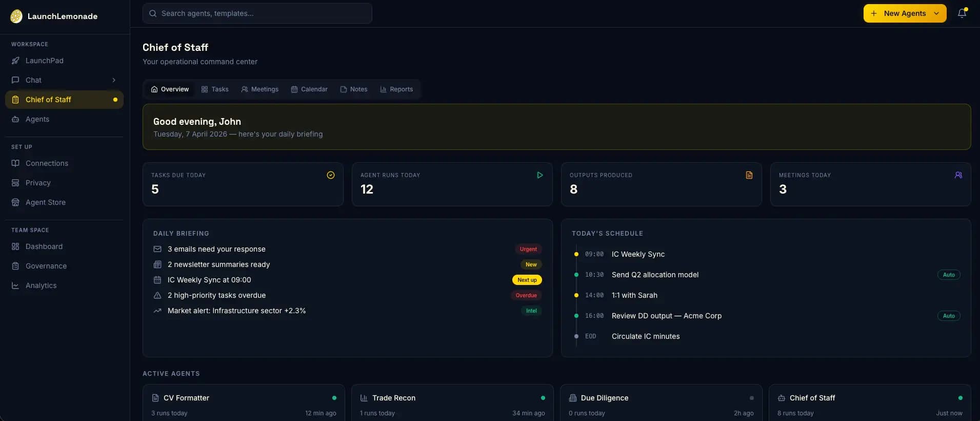Image resolution: width=980 pixels, height=421 pixels.
Task: Click the robot icon on Chief of Staff agent card
Action: coord(782,398)
